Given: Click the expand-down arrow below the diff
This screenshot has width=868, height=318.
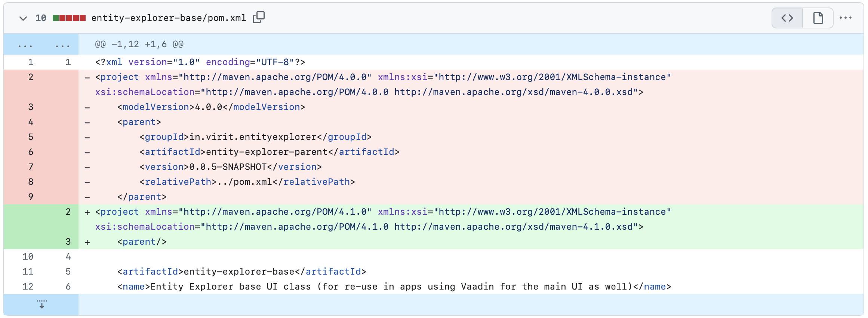Looking at the screenshot, I should (x=41, y=304).
